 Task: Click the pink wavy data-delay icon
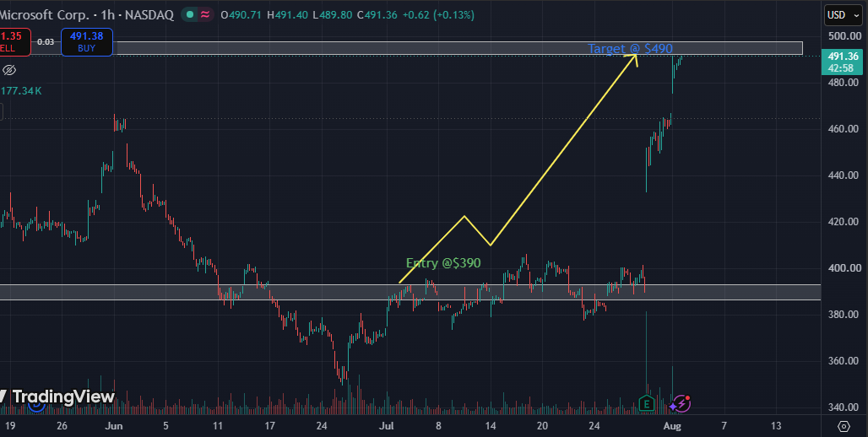coord(205,15)
